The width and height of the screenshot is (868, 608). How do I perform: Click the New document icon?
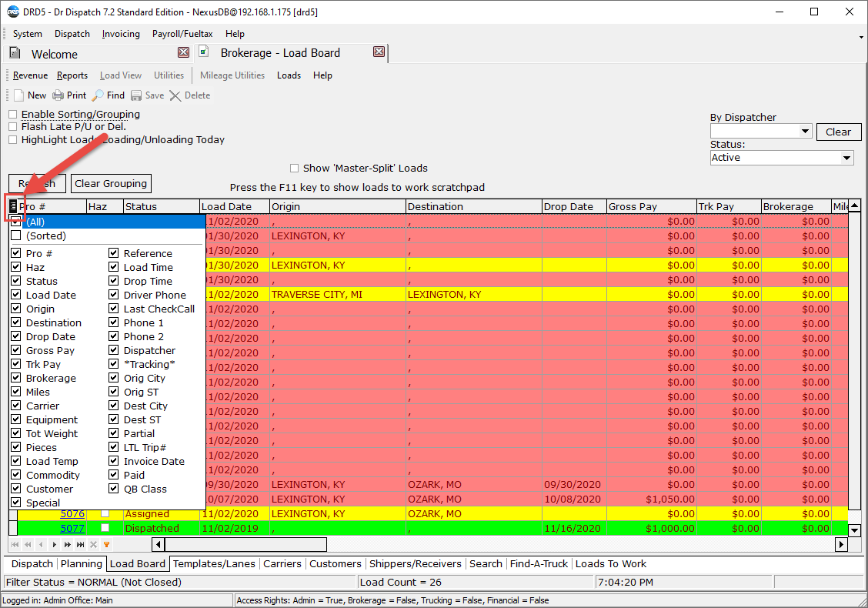click(18, 95)
